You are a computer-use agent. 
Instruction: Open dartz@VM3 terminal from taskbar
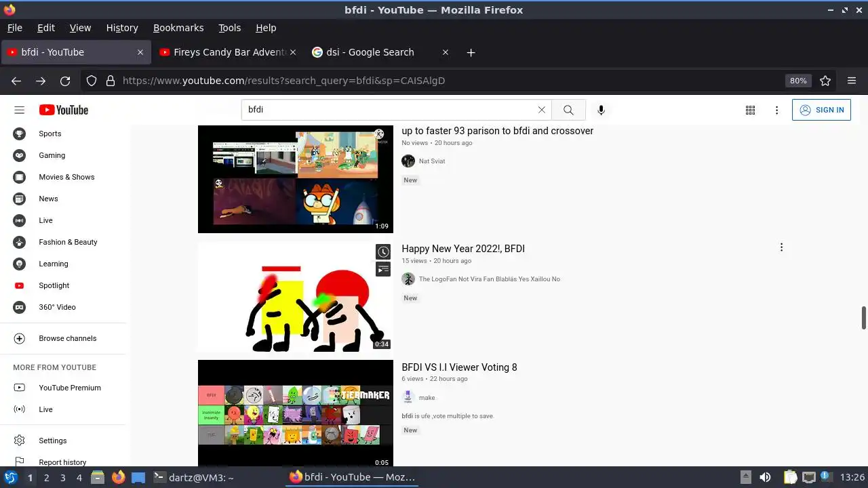tap(194, 478)
